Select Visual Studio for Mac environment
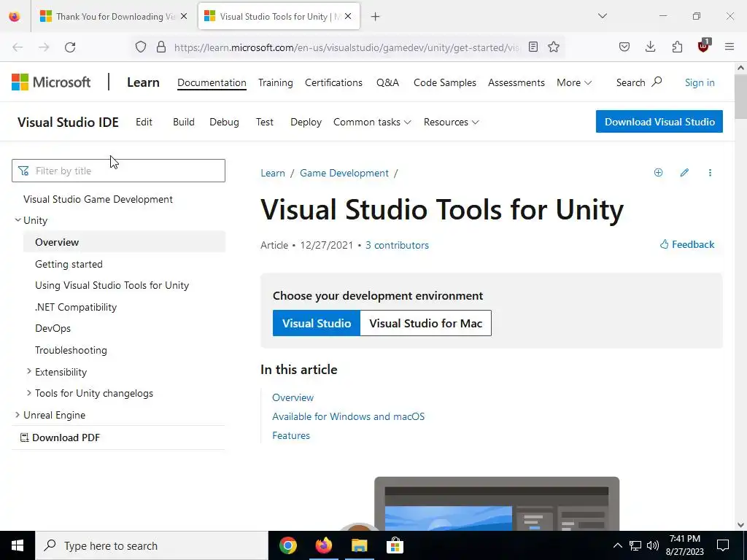Screen dimensions: 747x560 (x=425, y=323)
